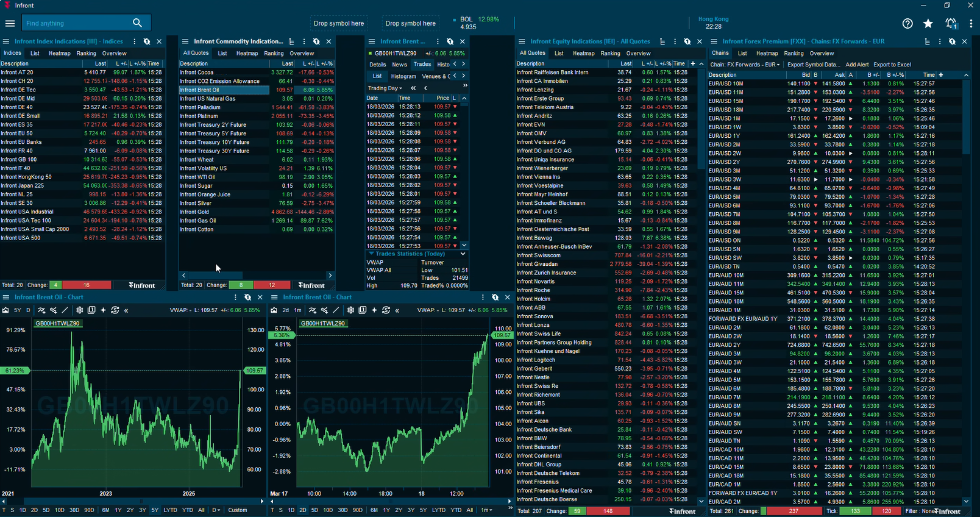Select 2D range in right Brent chart bottom bar
980x517 pixels.
pos(303,510)
